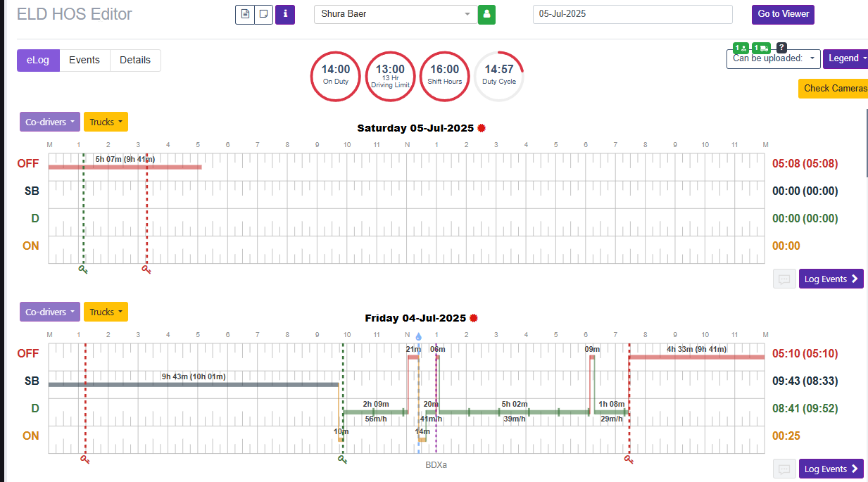This screenshot has width=868, height=482.
Task: Open the driver dropdown showing Shura Baer
Action: pos(395,14)
